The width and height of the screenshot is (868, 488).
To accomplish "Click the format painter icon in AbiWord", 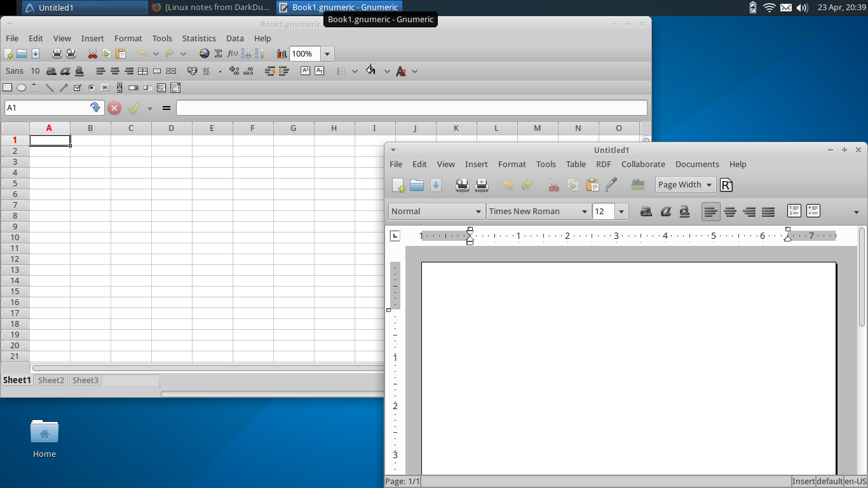I will click(x=611, y=185).
